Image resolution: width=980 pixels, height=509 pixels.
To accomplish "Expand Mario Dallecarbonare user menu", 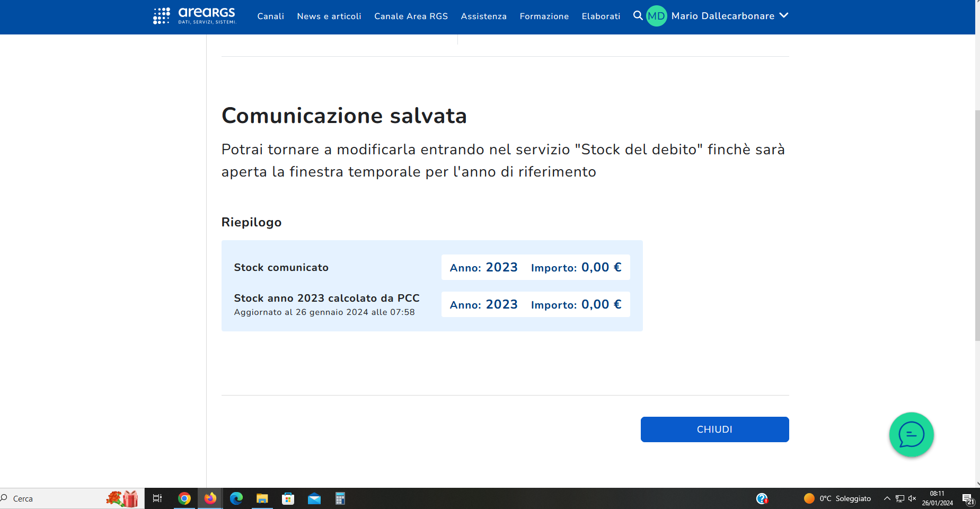I will (783, 16).
